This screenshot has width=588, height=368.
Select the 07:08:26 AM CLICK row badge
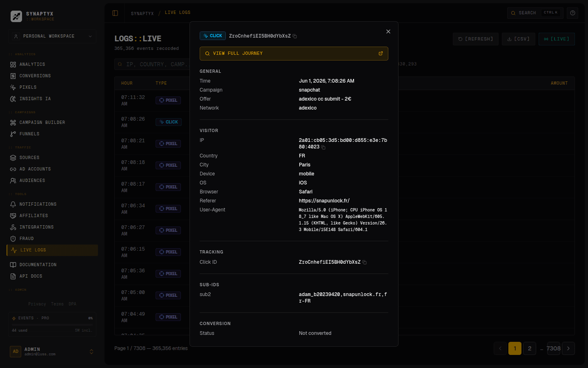point(169,122)
